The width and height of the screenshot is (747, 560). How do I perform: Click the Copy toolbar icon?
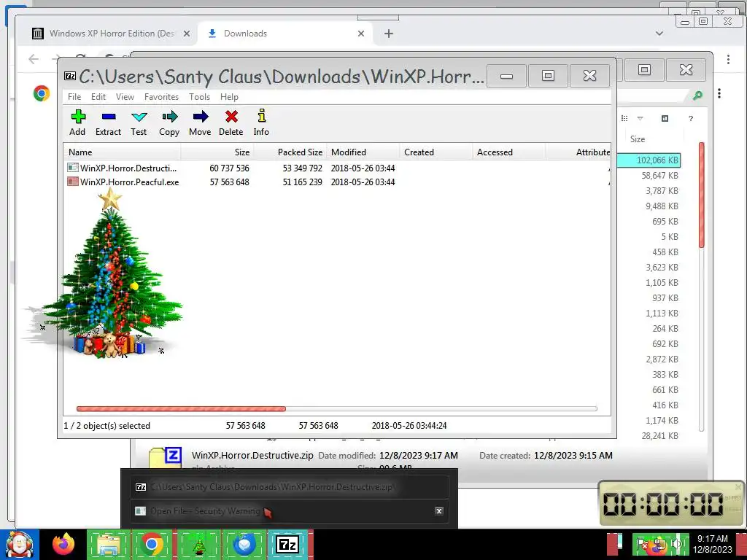[x=169, y=122]
